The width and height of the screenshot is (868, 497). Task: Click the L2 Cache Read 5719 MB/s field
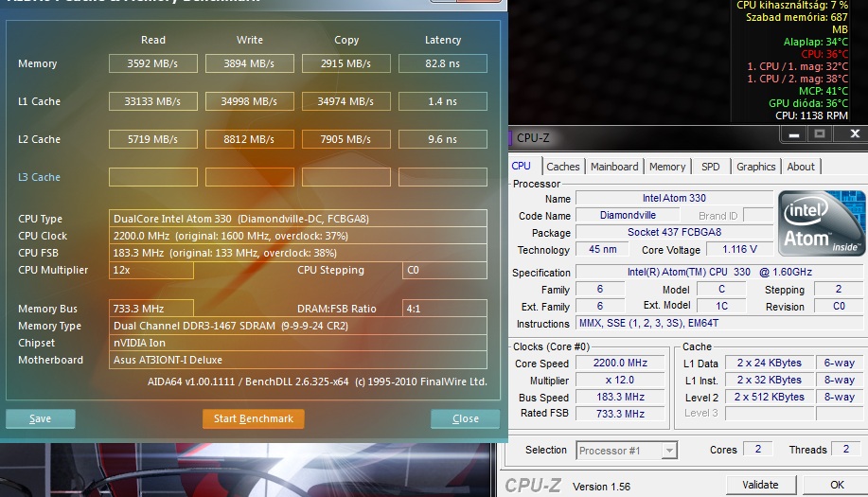[x=152, y=139]
